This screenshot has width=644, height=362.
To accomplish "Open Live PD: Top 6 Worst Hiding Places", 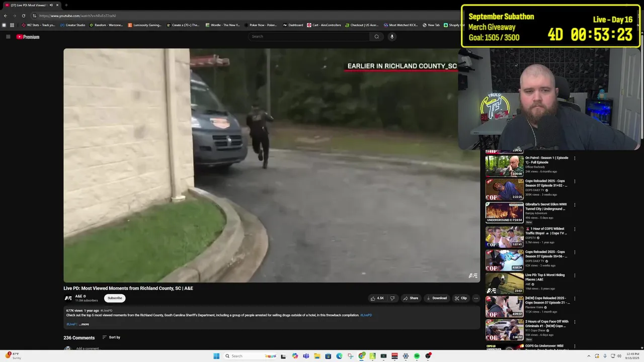I will click(544, 277).
